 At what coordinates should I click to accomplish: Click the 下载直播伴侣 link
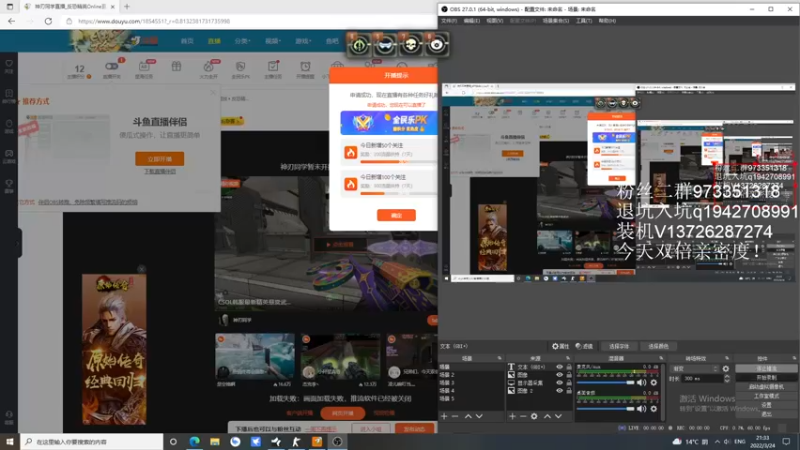tap(160, 171)
